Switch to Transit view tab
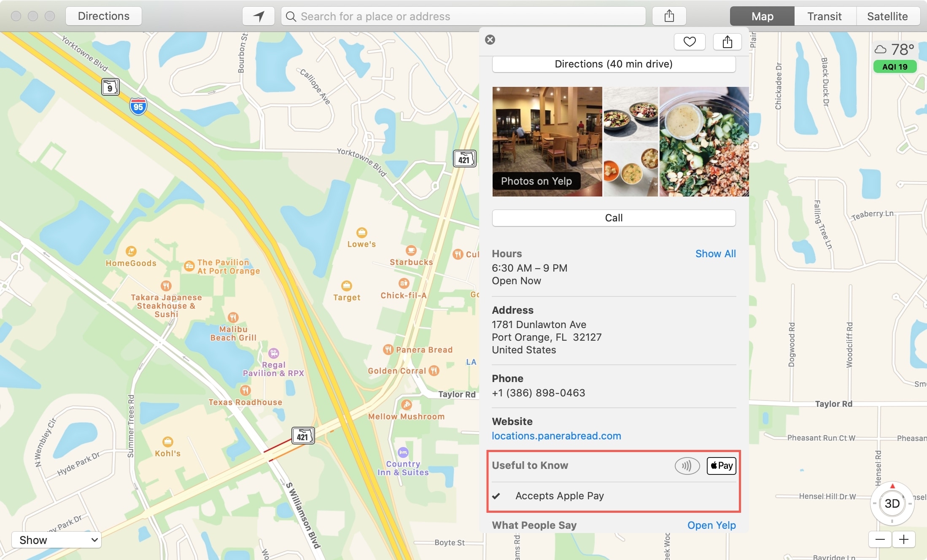 point(825,16)
